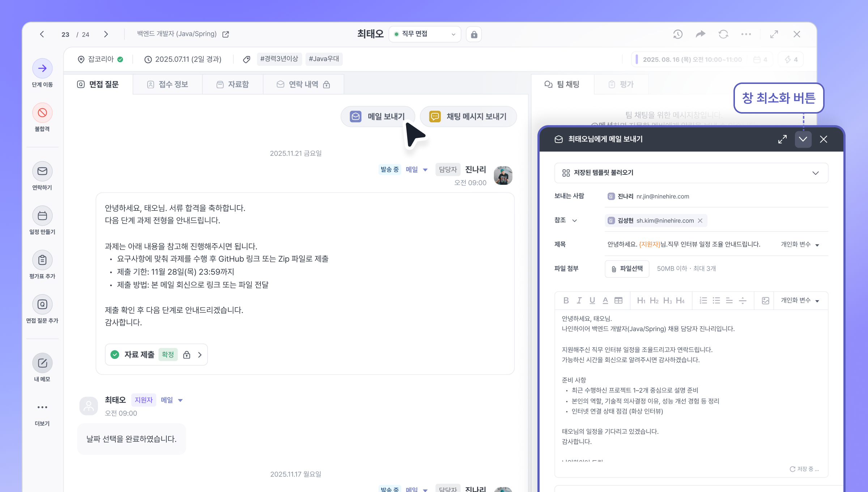Click the 단계 이동 arrow icon
Viewport: 868px width, 492px height.
pyautogui.click(x=42, y=68)
